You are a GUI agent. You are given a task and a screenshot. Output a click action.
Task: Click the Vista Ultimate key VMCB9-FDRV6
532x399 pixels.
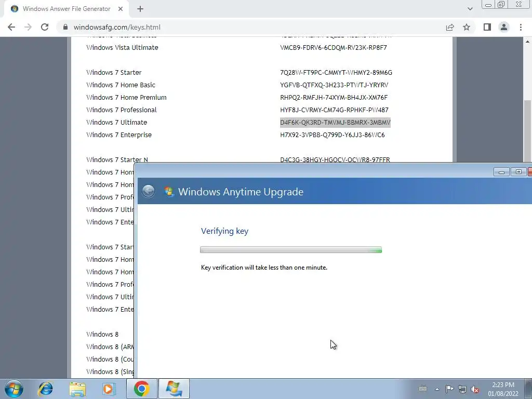point(333,48)
